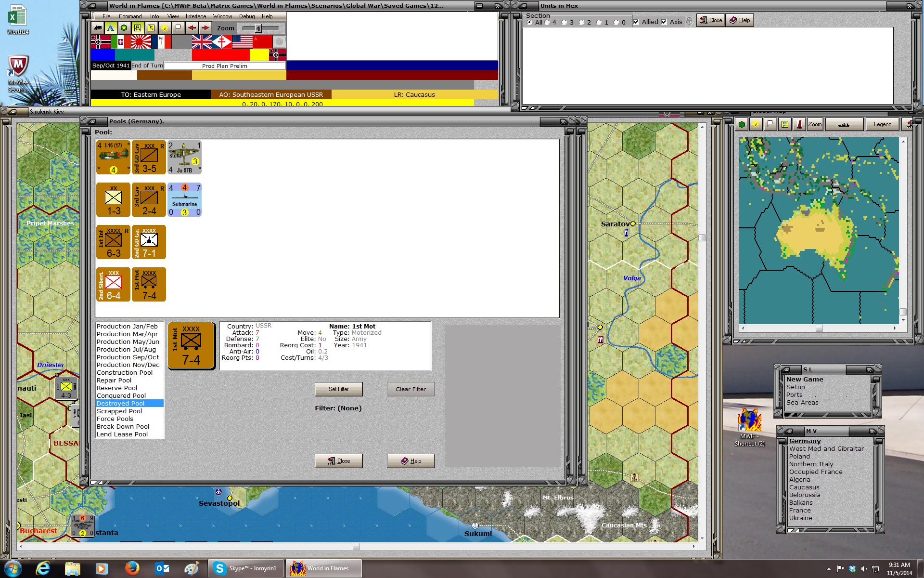Select the Italian flag in country bar
Image resolution: width=924 pixels, height=578 pixels.
pyautogui.click(x=121, y=42)
